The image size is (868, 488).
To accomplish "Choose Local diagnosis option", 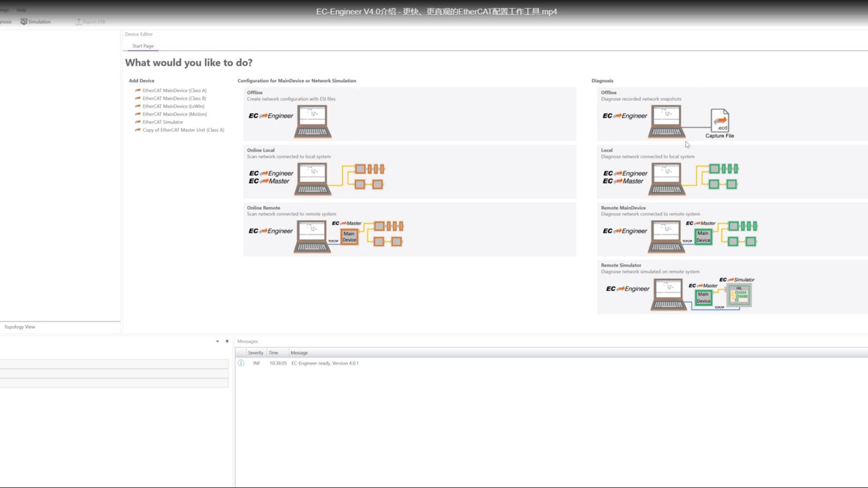I will click(732, 172).
